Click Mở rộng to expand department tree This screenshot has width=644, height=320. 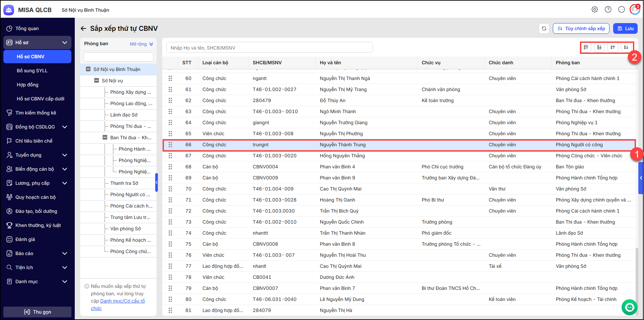click(141, 44)
